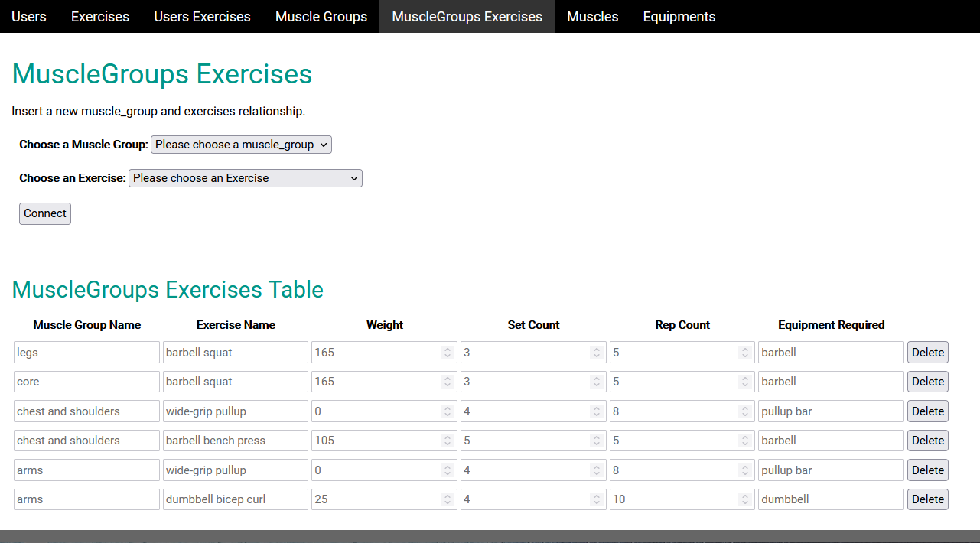
Task: Click the dumbbell bicep curl name field
Action: [x=236, y=499]
